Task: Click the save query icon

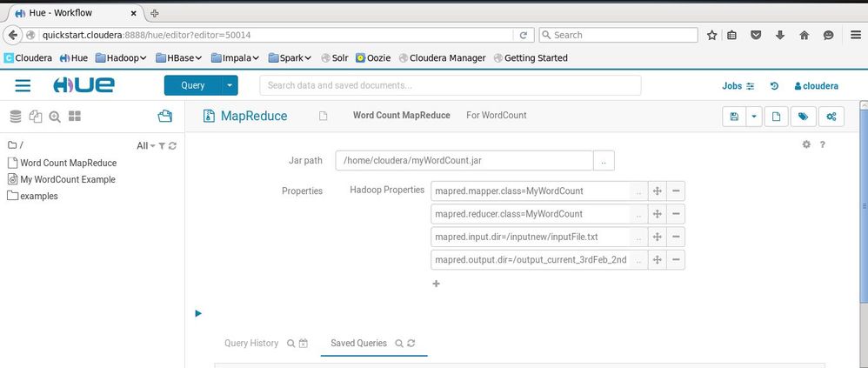Action: 735,117
